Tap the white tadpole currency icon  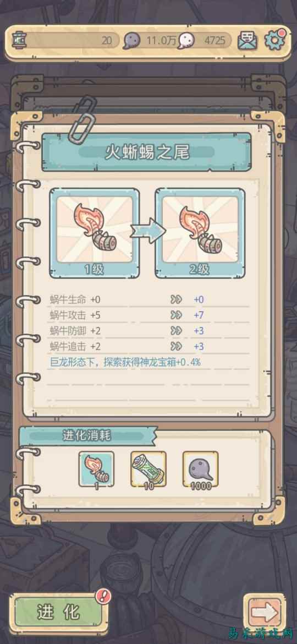[186, 41]
